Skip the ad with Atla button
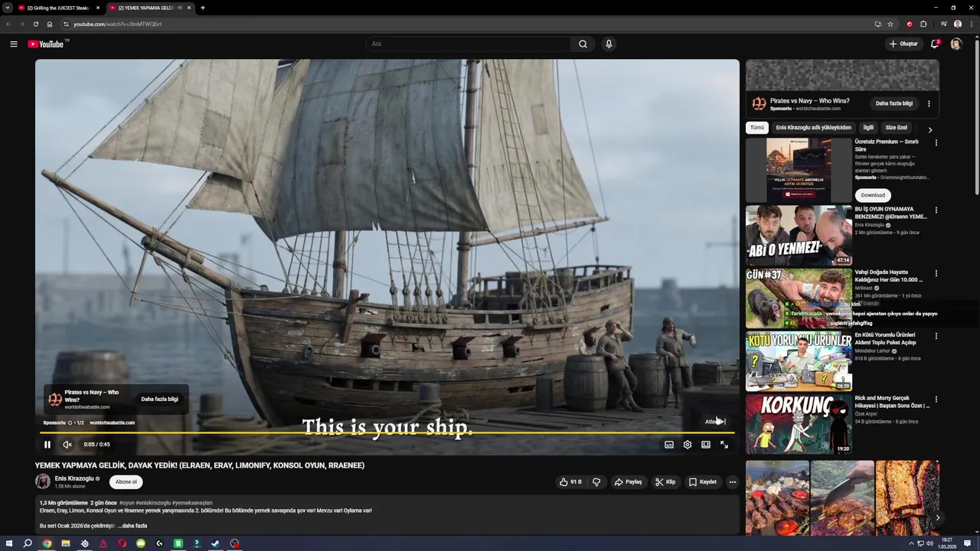 (x=715, y=422)
